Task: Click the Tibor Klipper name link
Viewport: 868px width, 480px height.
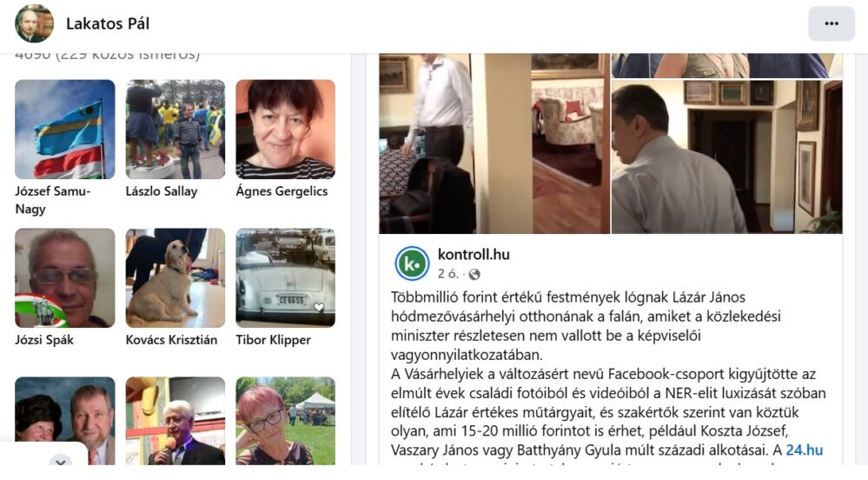Action: click(273, 340)
